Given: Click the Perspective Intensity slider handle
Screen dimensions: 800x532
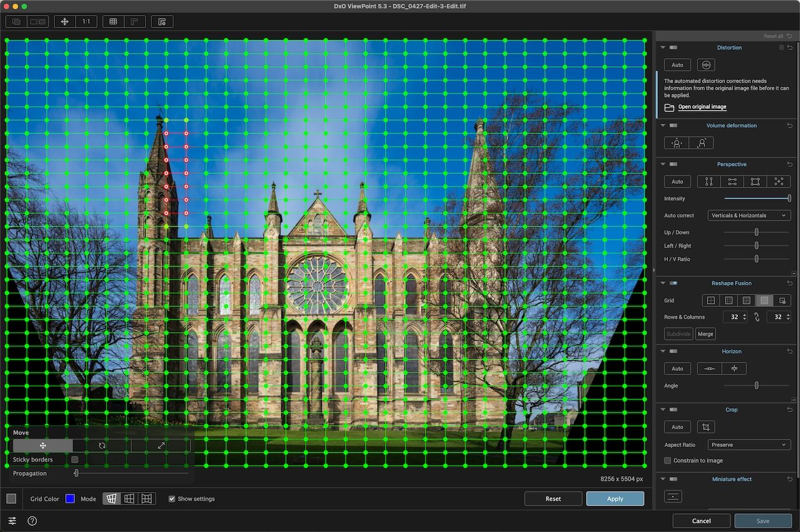Looking at the screenshot, I should pos(789,198).
